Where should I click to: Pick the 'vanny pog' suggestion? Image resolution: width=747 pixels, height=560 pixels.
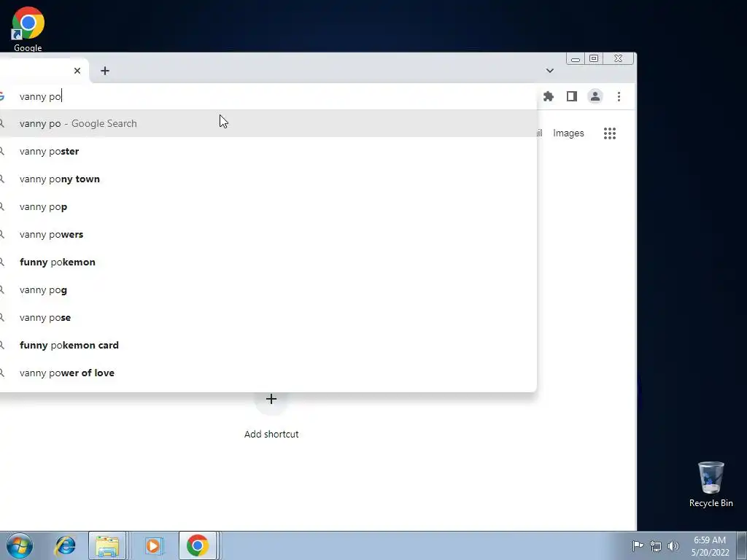268,289
